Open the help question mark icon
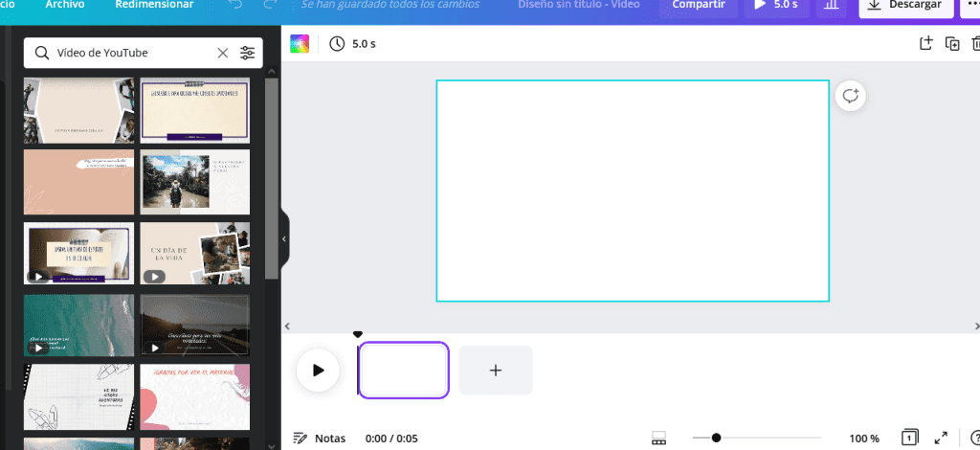 point(975,439)
